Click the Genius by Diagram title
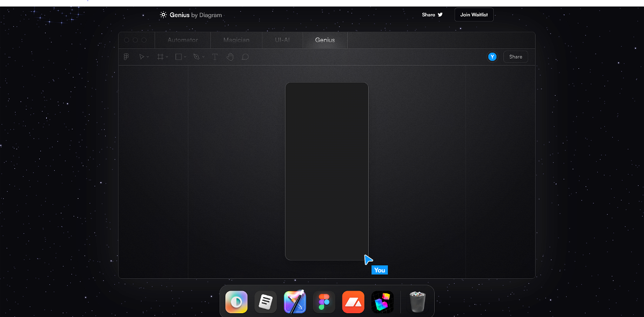This screenshot has width=644, height=317. (196, 15)
